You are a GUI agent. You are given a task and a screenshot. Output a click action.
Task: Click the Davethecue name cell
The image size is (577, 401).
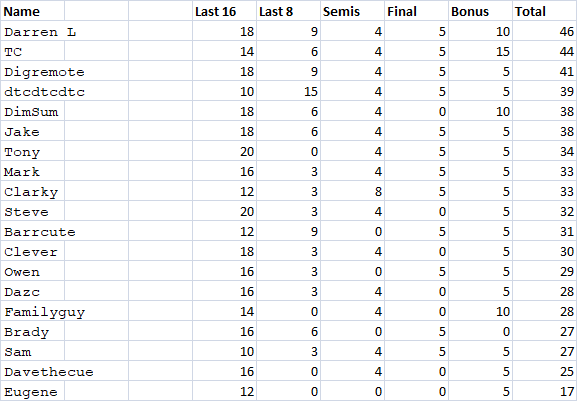coord(64,371)
